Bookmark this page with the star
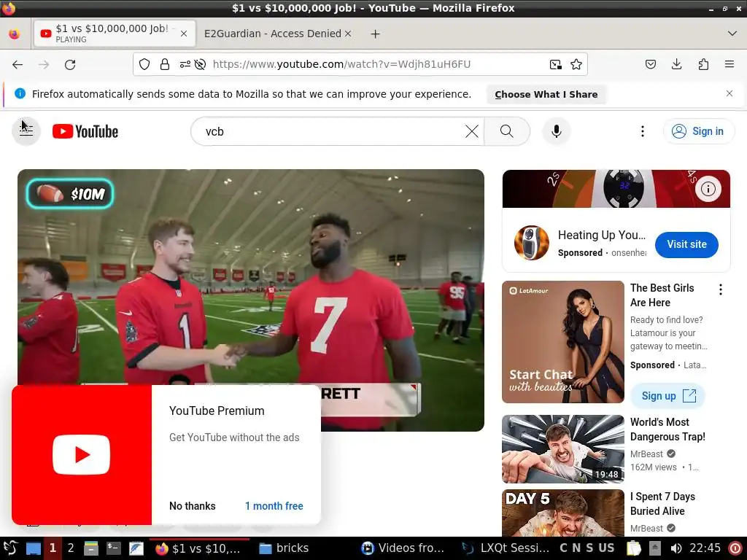 click(576, 64)
